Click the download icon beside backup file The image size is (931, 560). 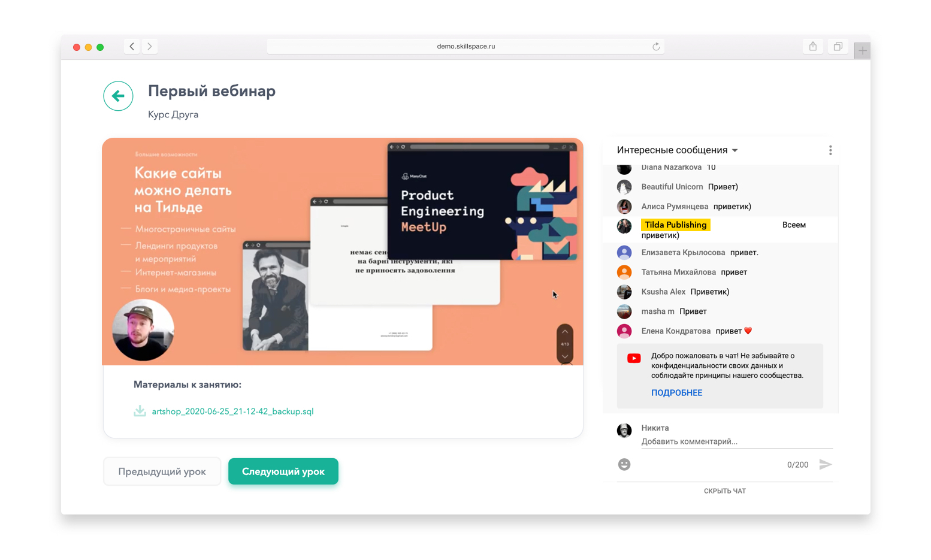click(x=140, y=411)
